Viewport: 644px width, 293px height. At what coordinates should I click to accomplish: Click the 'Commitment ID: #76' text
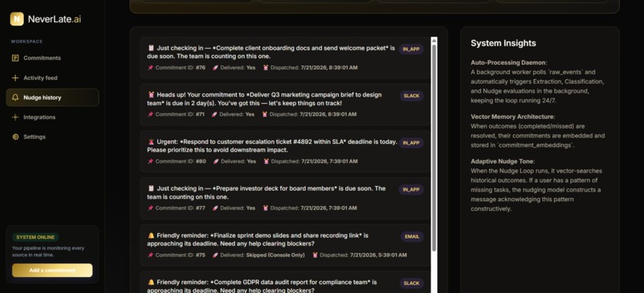tap(181, 68)
